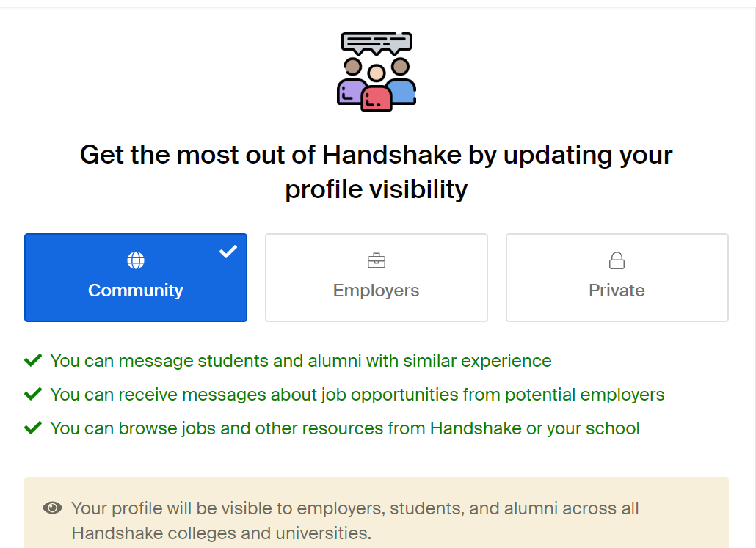The width and height of the screenshot is (756, 548).
Task: Click the lock icon on the Private card
Action: 617,259
